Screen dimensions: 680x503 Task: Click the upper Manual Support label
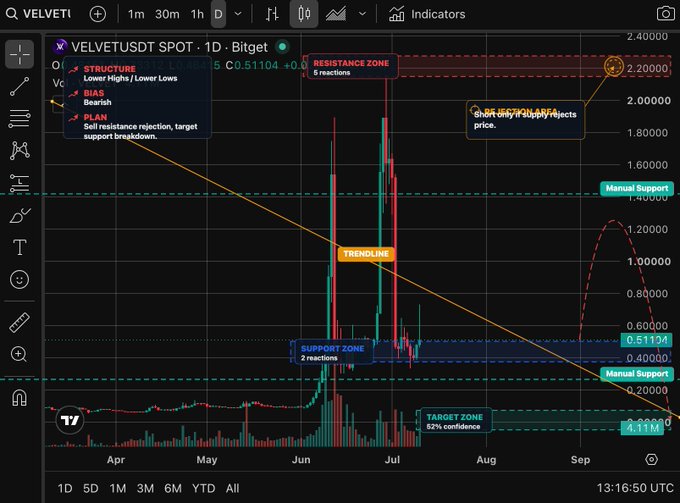637,188
